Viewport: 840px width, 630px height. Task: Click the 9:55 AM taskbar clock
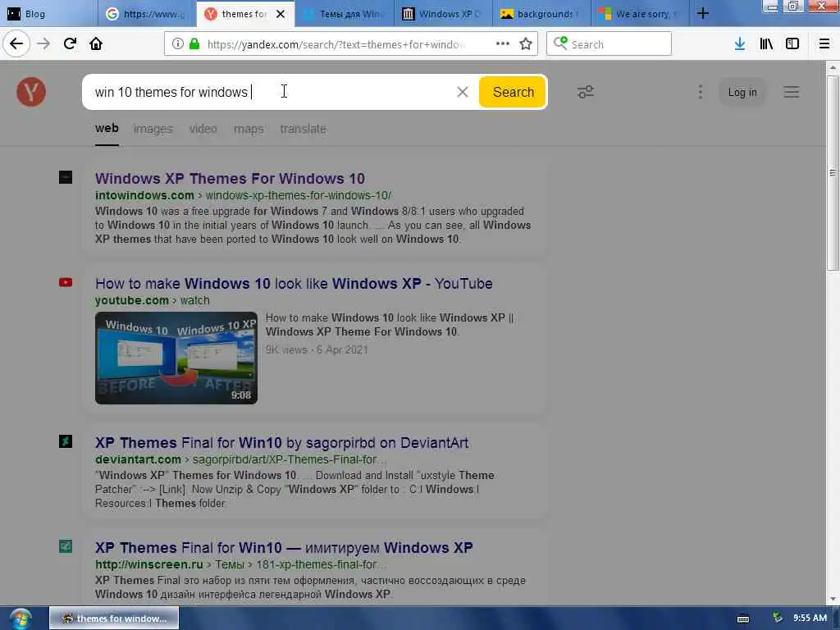(x=810, y=619)
